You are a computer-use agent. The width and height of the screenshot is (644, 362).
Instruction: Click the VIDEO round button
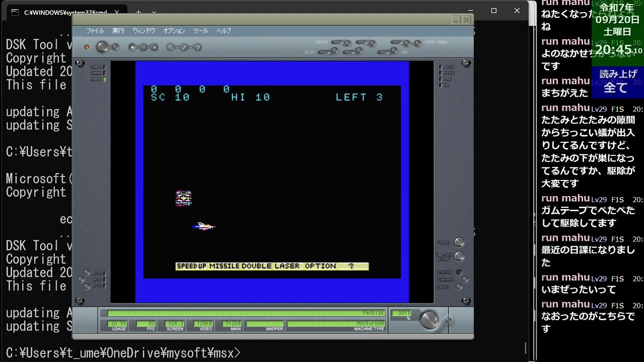[x=459, y=287]
